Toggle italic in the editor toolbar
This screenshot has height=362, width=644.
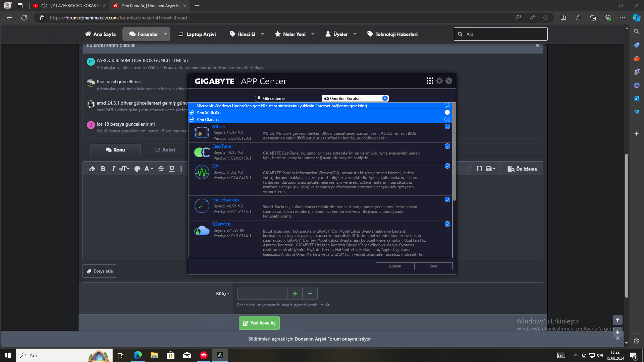[113, 169]
